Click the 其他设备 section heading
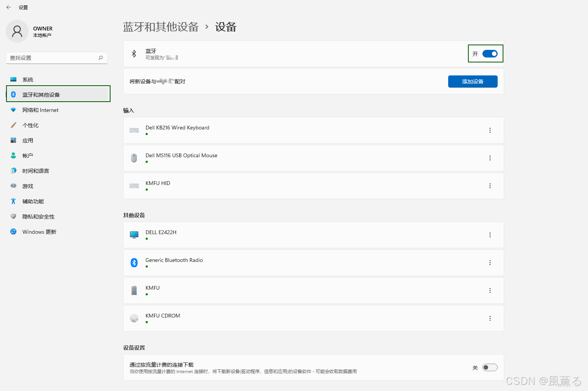 tap(134, 215)
